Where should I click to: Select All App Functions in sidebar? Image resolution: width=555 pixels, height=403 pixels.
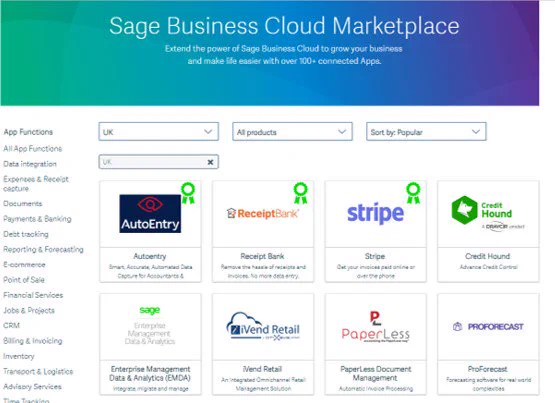(x=33, y=149)
